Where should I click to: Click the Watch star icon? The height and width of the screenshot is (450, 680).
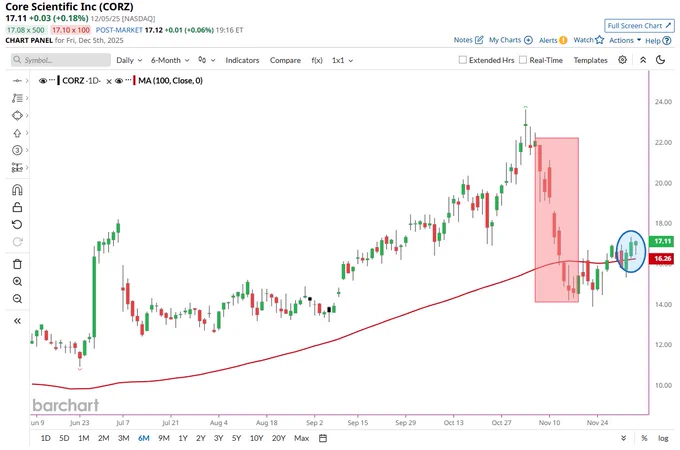pos(599,40)
